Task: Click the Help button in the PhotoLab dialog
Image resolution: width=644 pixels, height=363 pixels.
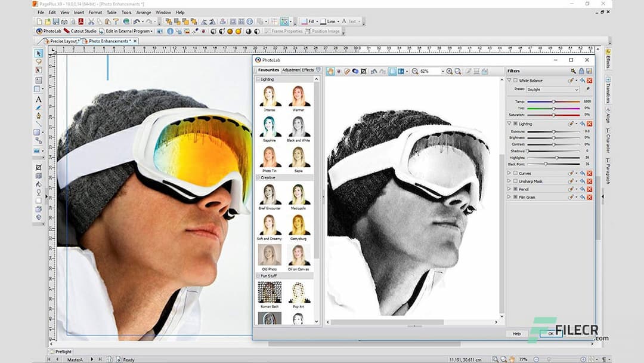Action: point(516,334)
